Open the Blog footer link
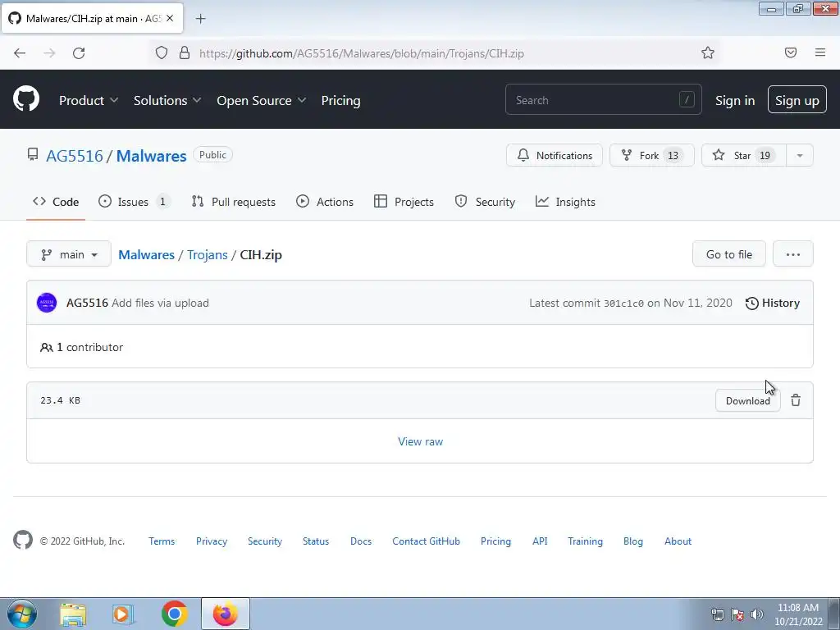The height and width of the screenshot is (630, 840). 632,541
